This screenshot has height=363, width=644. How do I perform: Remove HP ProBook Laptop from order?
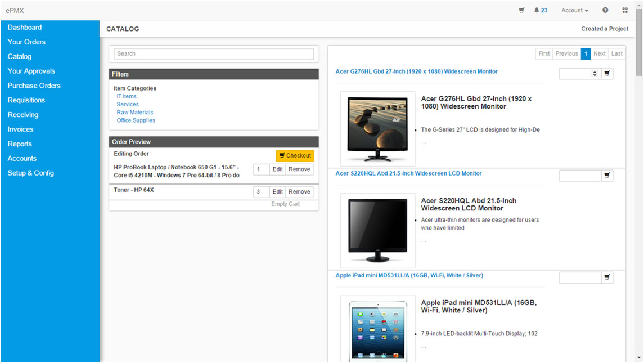pos(299,169)
